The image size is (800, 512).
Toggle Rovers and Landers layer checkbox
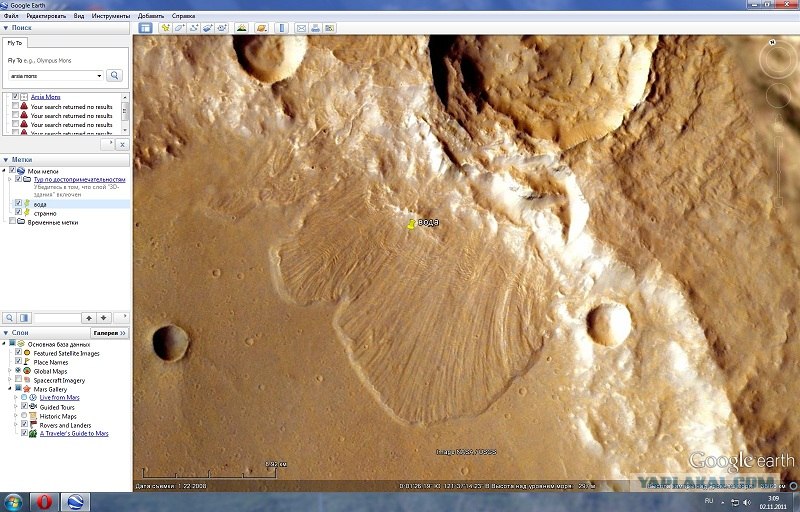pos(24,424)
